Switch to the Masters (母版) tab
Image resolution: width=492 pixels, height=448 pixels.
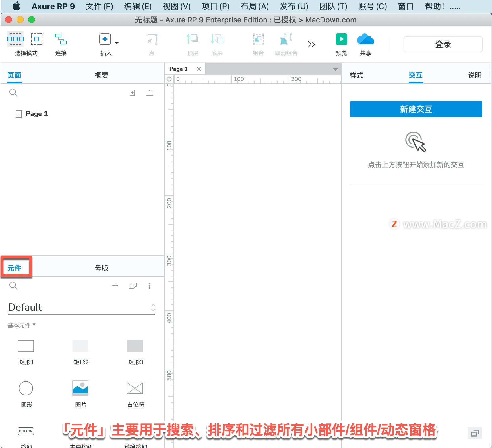coord(102,268)
